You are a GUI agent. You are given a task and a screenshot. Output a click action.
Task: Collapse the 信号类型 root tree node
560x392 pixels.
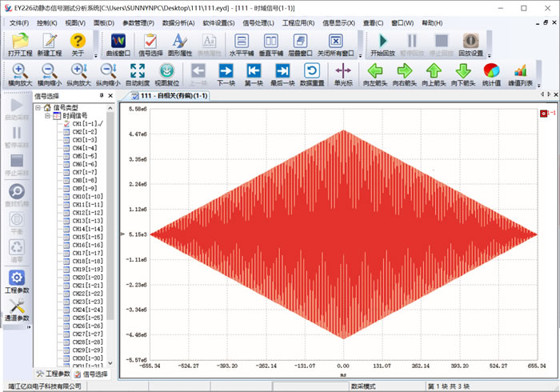click(38, 107)
